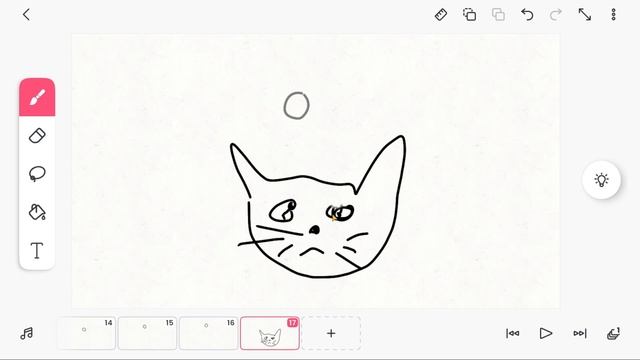The image size is (640, 360).
Task: Go back with the left chevron arrow
Action: 26,15
